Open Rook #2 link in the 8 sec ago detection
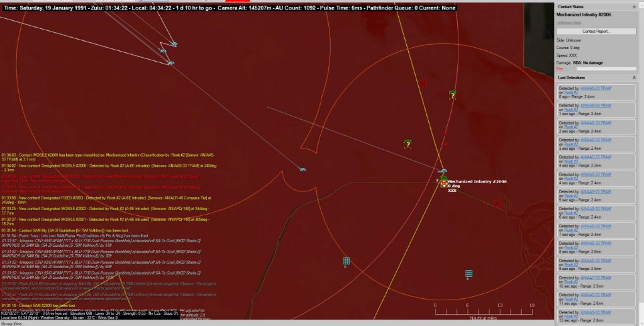The width and height of the screenshot is (644, 326). click(571, 247)
